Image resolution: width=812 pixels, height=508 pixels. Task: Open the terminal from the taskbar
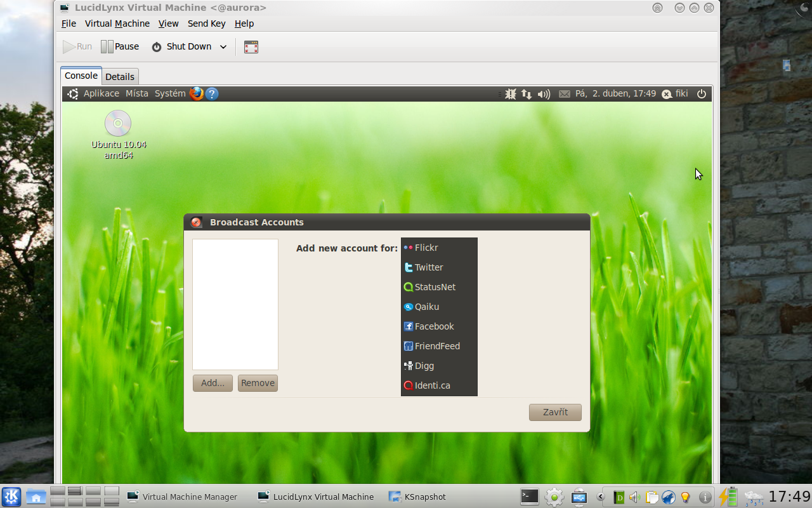click(x=530, y=497)
